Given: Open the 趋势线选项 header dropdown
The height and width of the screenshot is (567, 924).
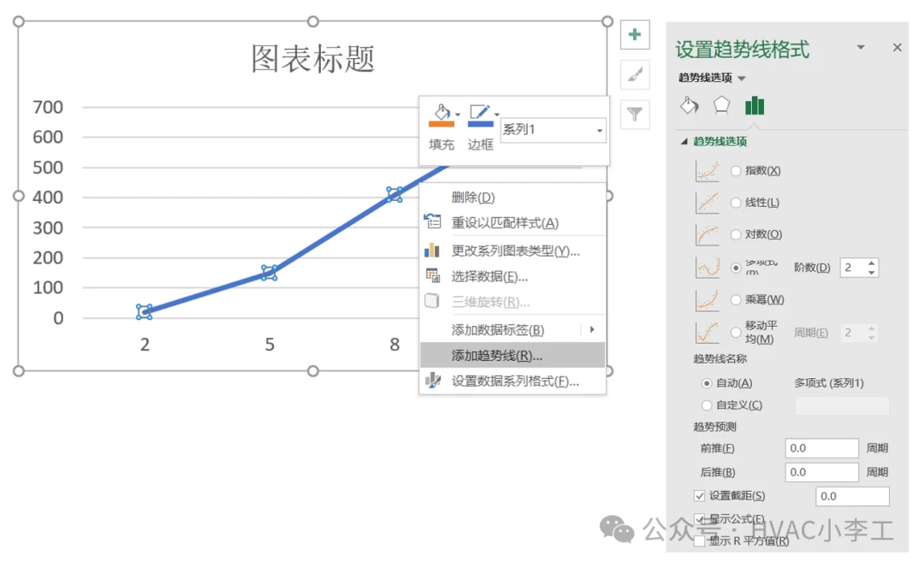Looking at the screenshot, I should point(741,79).
